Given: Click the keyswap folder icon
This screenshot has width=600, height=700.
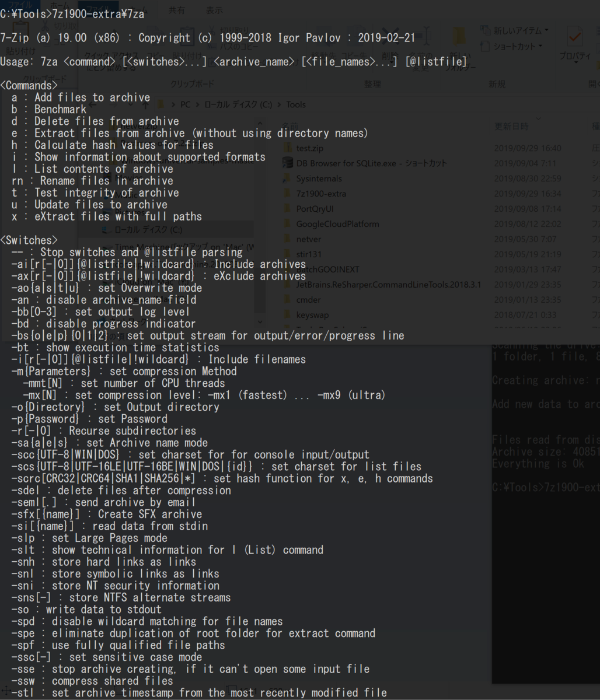Looking at the screenshot, I should pos(287,315).
